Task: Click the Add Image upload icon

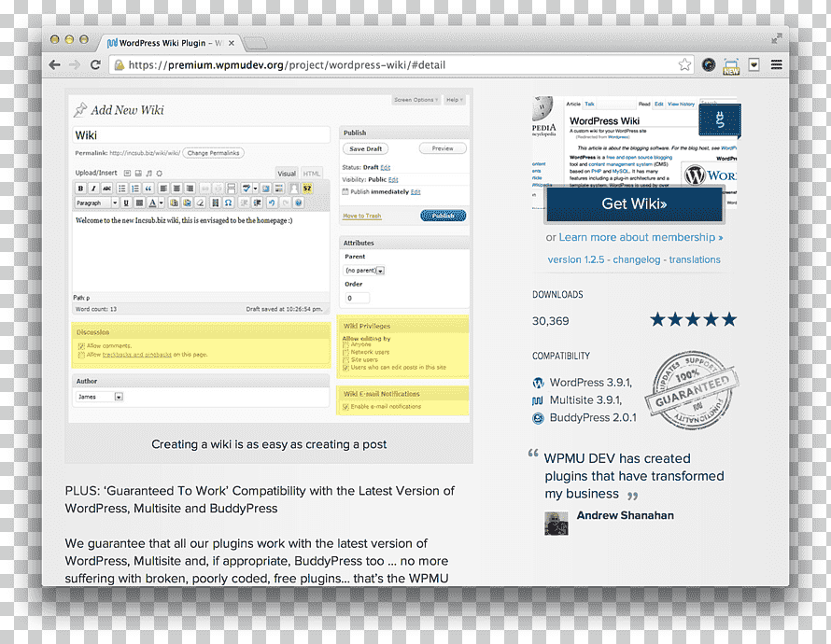Action: (x=127, y=174)
